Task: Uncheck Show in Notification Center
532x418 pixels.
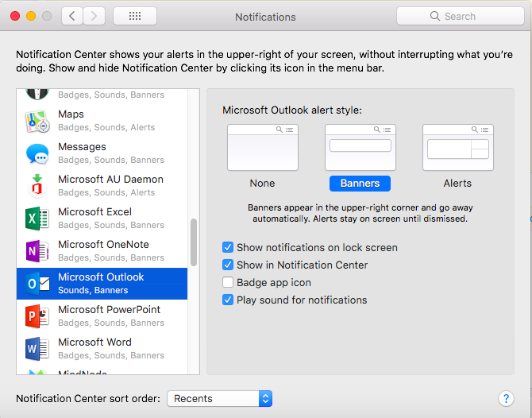Action: coord(229,265)
